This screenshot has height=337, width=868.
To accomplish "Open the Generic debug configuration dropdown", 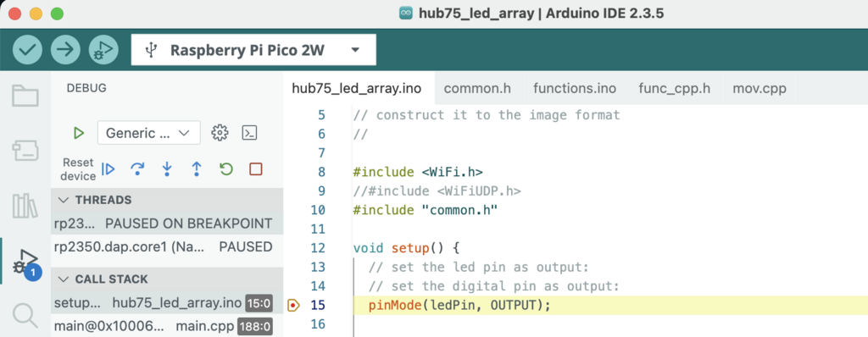I will tap(149, 133).
